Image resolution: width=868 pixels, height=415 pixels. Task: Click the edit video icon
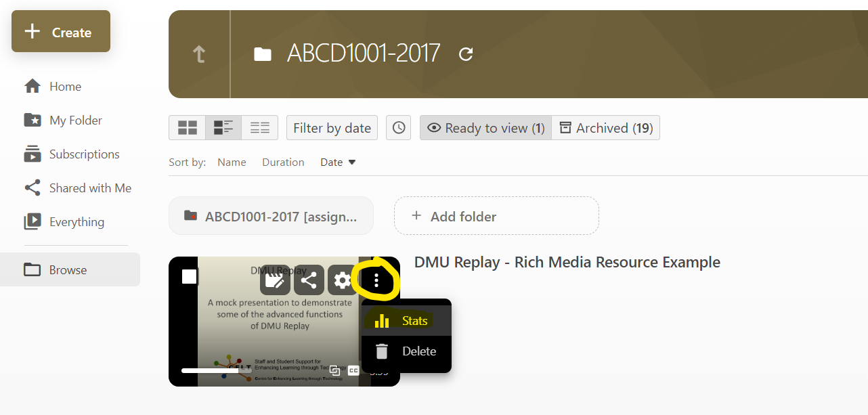pyautogui.click(x=275, y=280)
